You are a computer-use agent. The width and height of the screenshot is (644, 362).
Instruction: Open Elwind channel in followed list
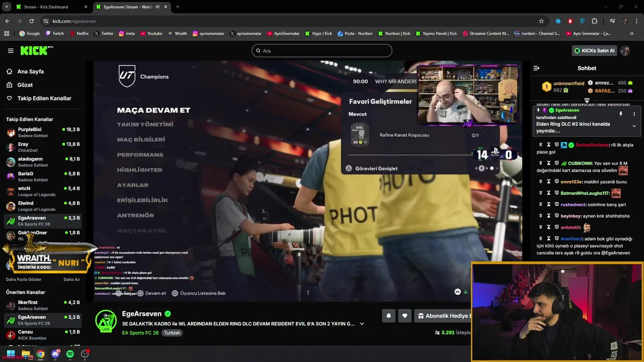tap(43, 206)
